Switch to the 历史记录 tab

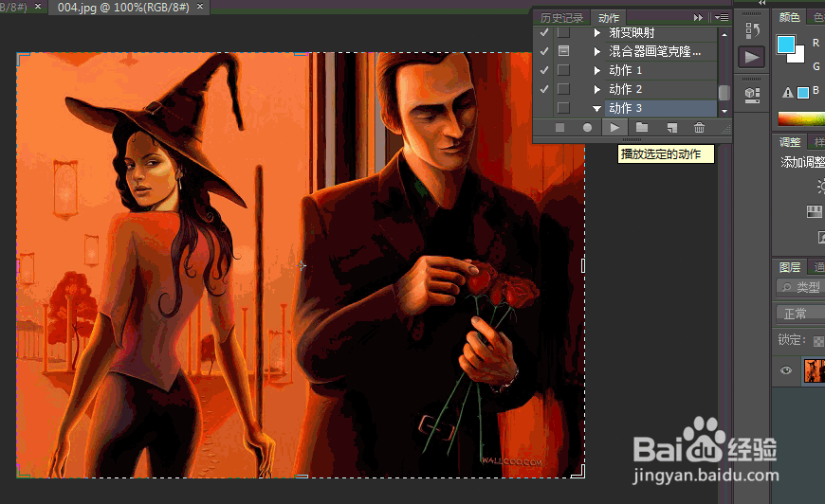click(561, 18)
